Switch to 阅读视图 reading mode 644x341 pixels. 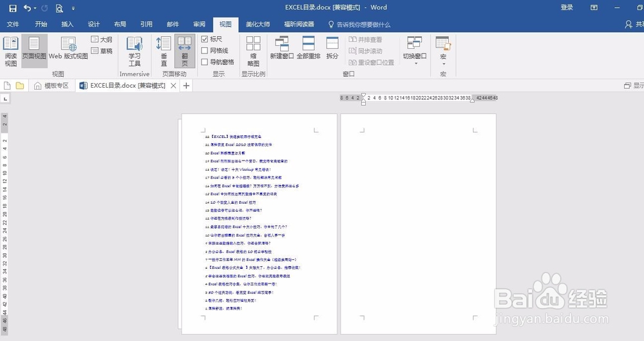(11, 51)
